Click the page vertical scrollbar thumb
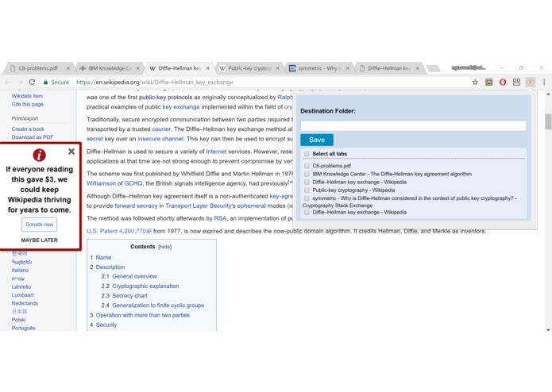552x392 pixels. pyautogui.click(x=548, y=121)
